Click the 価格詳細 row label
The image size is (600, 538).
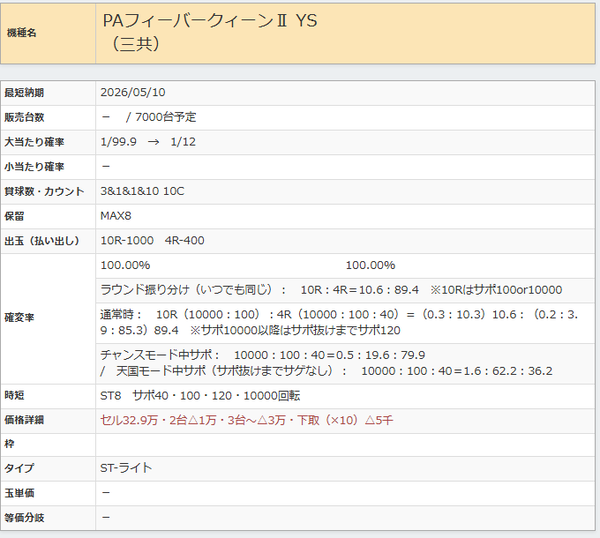24,420
